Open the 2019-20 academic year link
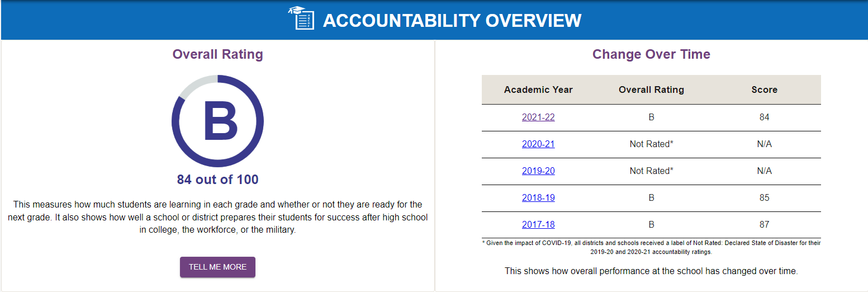 (x=538, y=171)
